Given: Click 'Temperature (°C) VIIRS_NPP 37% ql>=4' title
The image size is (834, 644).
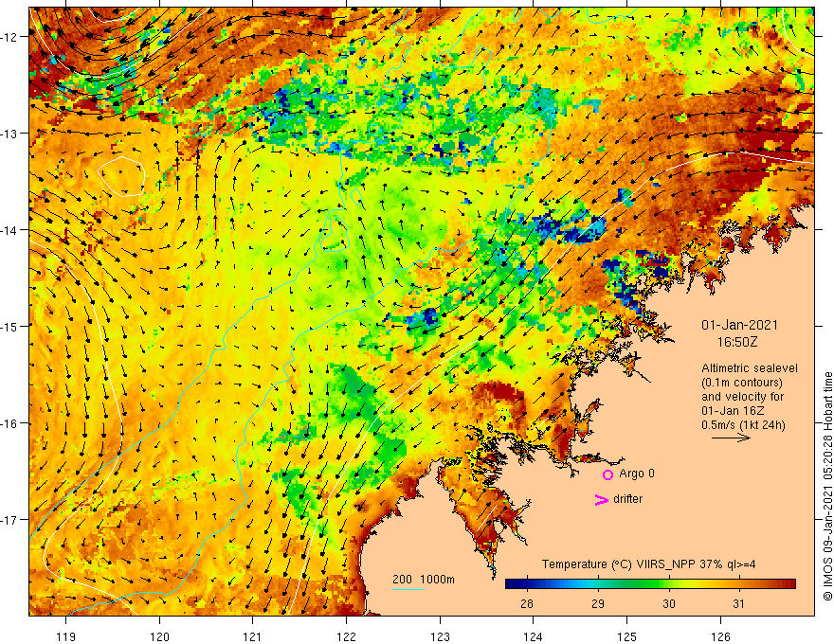Looking at the screenshot, I should point(648,564).
